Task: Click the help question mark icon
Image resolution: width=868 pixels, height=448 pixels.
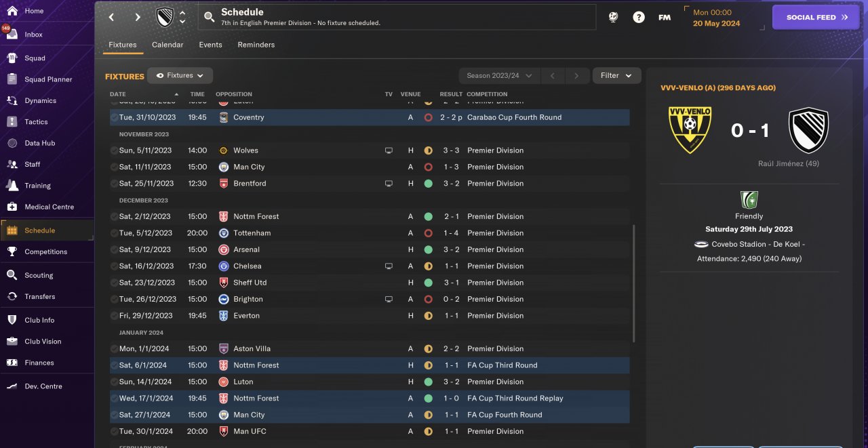Action: tap(639, 18)
